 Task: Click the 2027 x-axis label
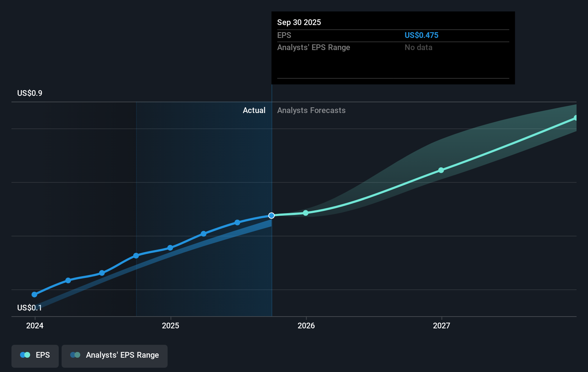point(442,325)
